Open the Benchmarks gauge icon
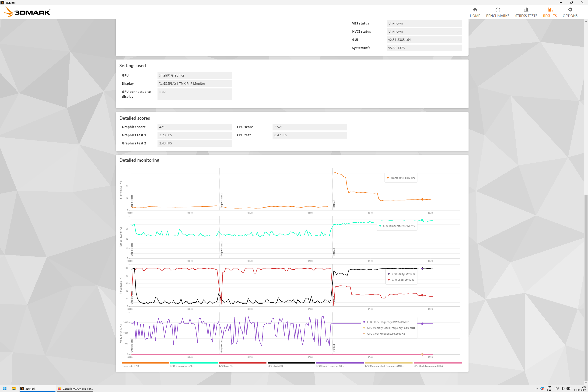Screen dimensions: 588x392 497,10
